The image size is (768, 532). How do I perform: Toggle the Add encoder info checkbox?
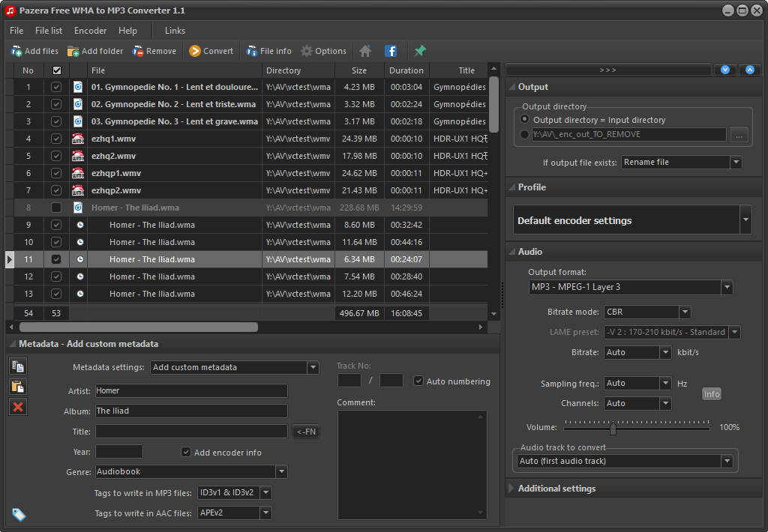(x=186, y=452)
